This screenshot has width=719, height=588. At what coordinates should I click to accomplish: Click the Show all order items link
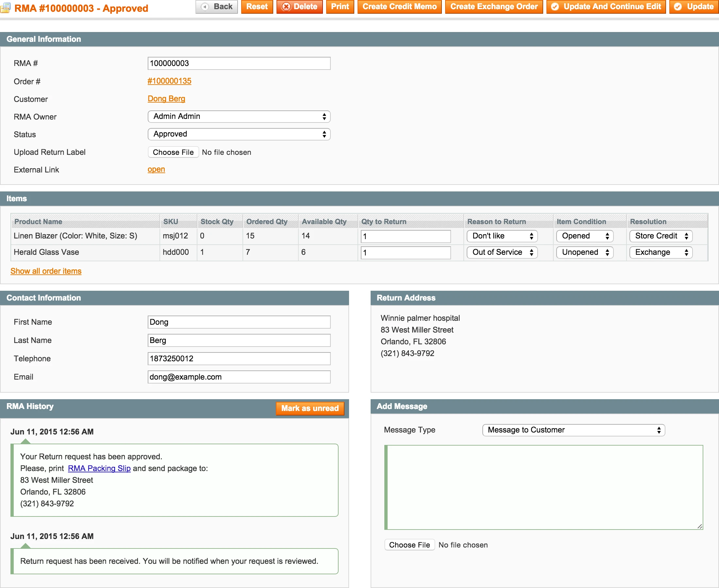coord(46,271)
